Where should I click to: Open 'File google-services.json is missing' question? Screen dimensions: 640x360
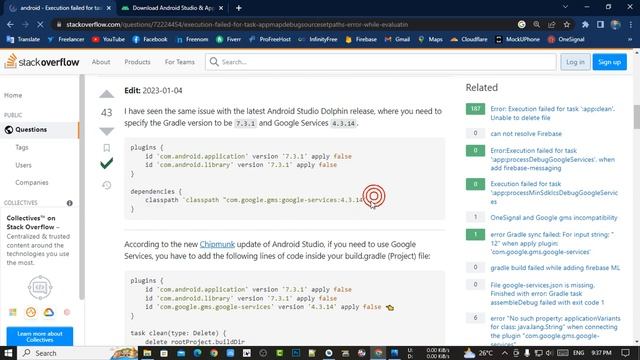coord(547,294)
